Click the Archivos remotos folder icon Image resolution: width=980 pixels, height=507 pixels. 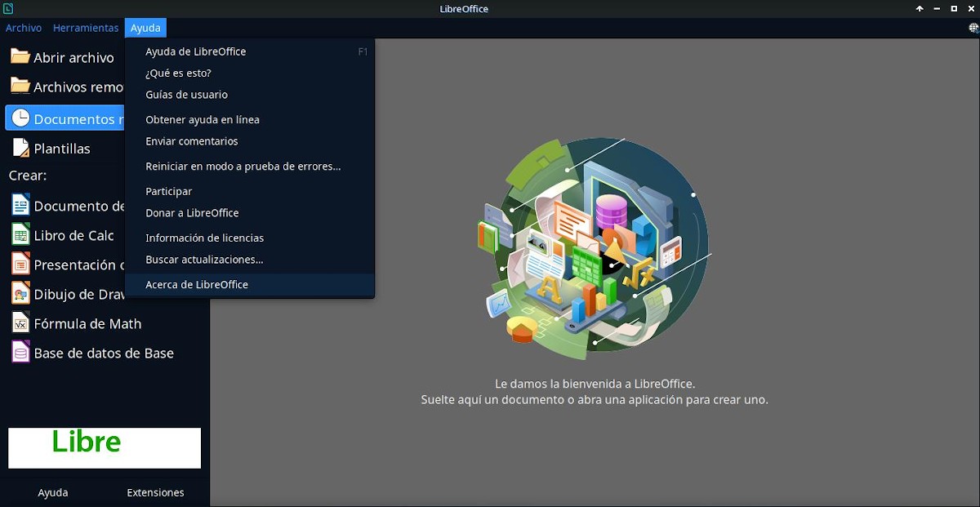(x=20, y=86)
